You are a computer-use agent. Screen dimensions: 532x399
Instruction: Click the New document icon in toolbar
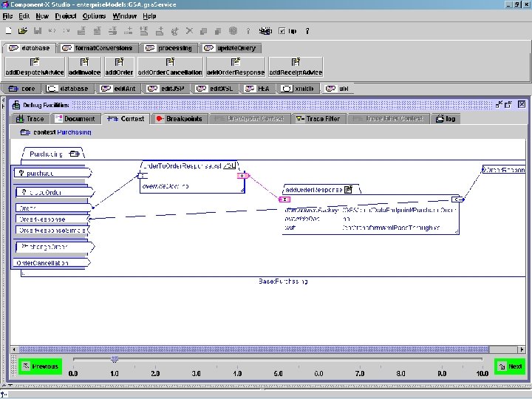tap(9, 31)
